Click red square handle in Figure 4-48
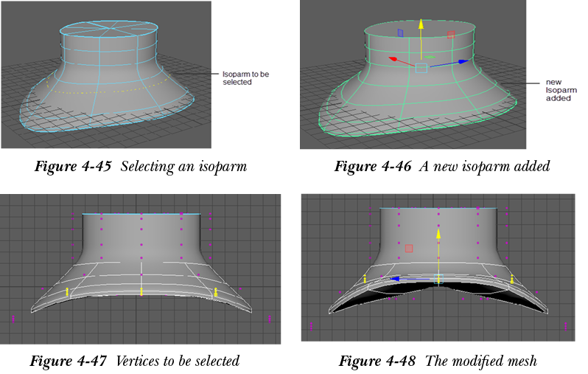 coord(408,249)
